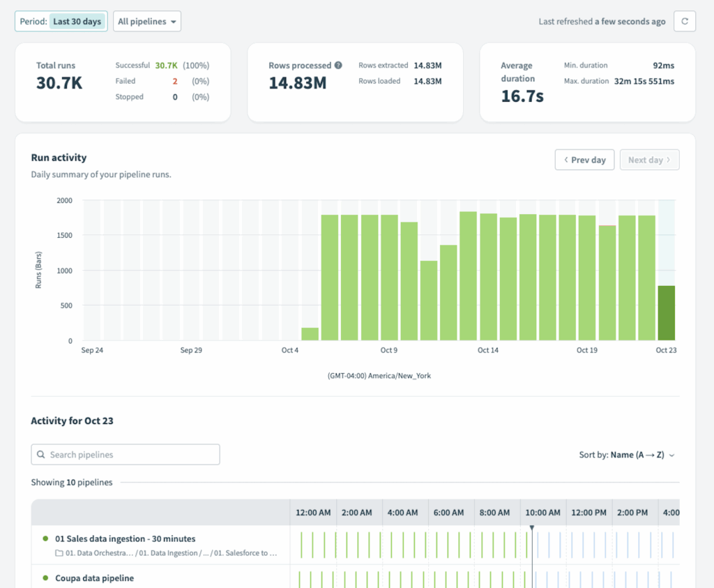This screenshot has height=588, width=714.
Task: Click green status dot for Sales data ingestion
Action: pyautogui.click(x=45, y=538)
